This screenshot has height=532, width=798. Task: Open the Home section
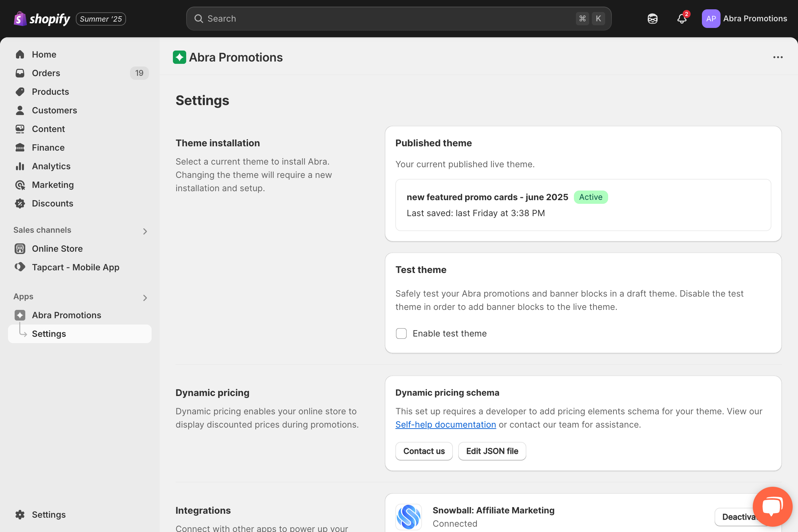tap(44, 54)
